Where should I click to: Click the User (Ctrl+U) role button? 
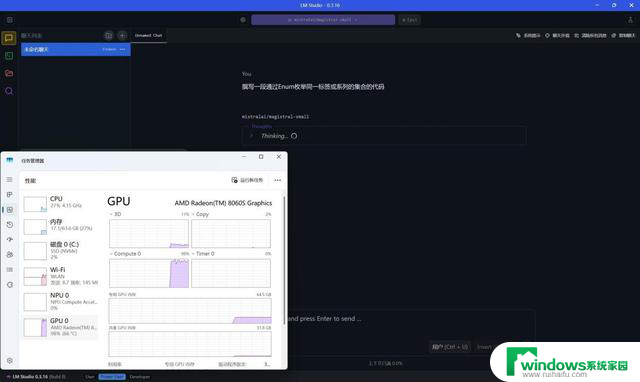[450, 347]
